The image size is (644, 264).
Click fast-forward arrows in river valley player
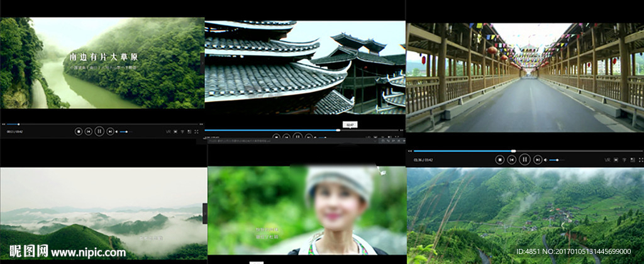point(201,124)
